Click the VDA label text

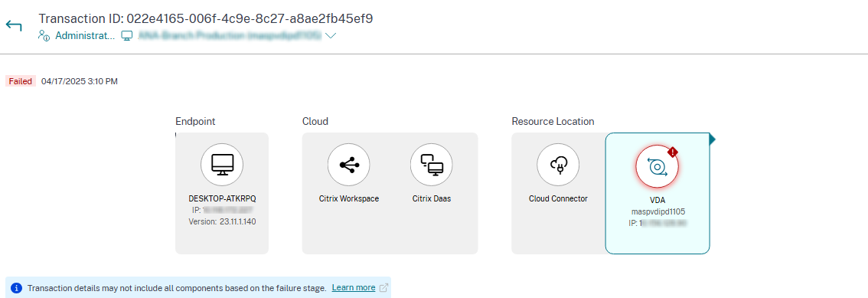(658, 201)
